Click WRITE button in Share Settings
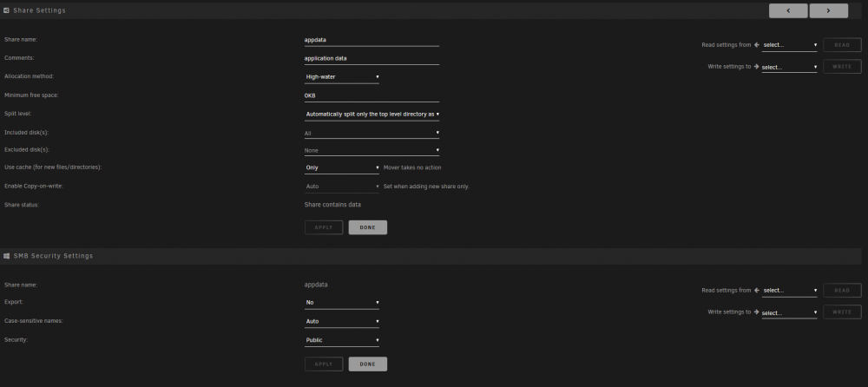The width and height of the screenshot is (868, 387). click(842, 67)
